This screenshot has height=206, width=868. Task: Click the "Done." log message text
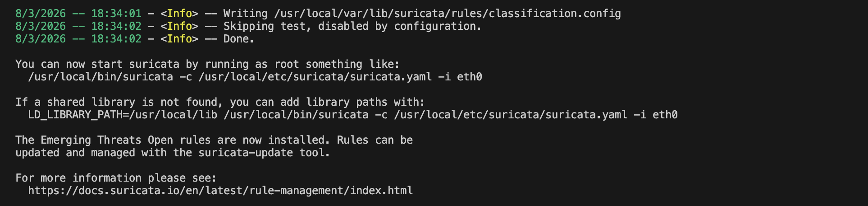click(x=239, y=39)
